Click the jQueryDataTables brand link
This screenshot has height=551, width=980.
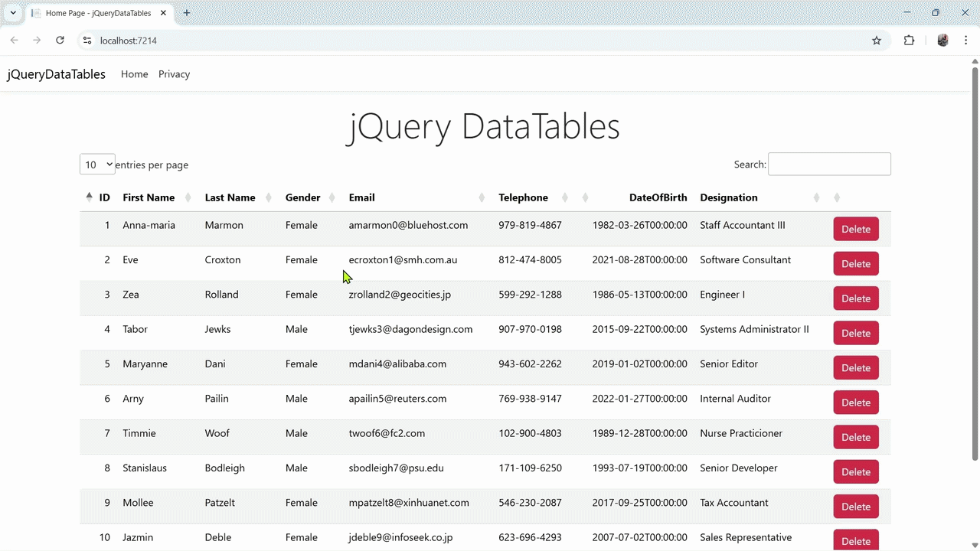tap(56, 74)
